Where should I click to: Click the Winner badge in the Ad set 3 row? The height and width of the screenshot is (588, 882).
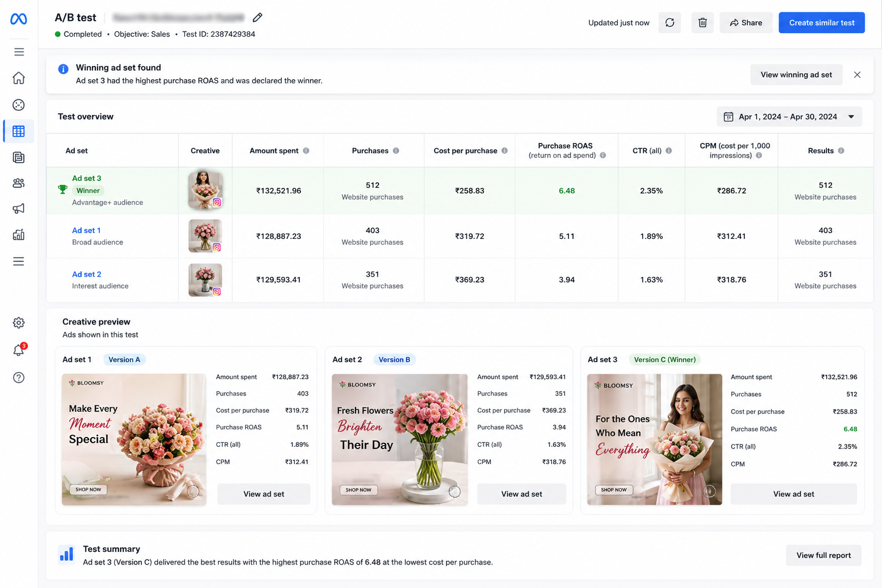click(x=88, y=191)
